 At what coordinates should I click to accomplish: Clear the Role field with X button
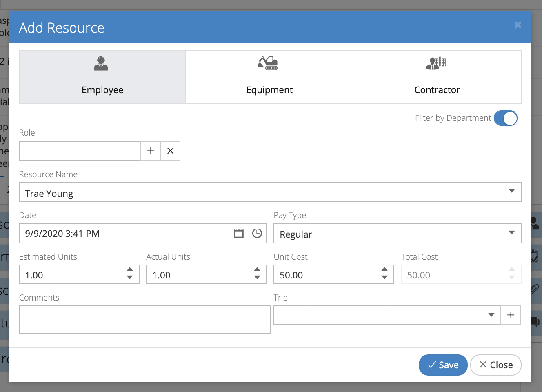[x=171, y=151]
